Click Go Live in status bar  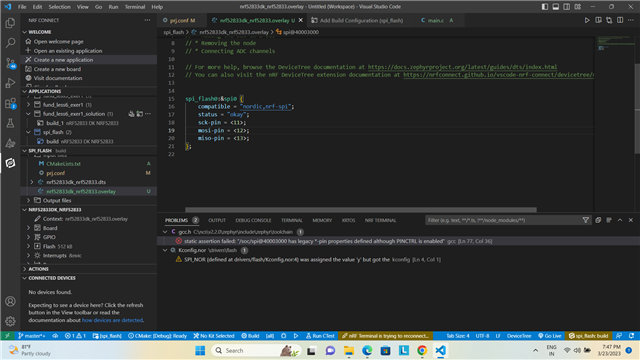pyautogui.click(x=550, y=336)
